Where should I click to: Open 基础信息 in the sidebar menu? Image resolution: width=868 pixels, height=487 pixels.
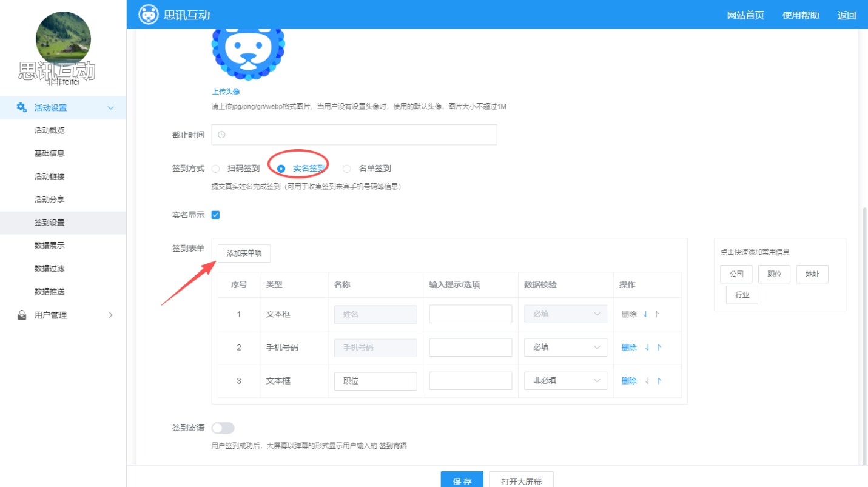coord(50,153)
